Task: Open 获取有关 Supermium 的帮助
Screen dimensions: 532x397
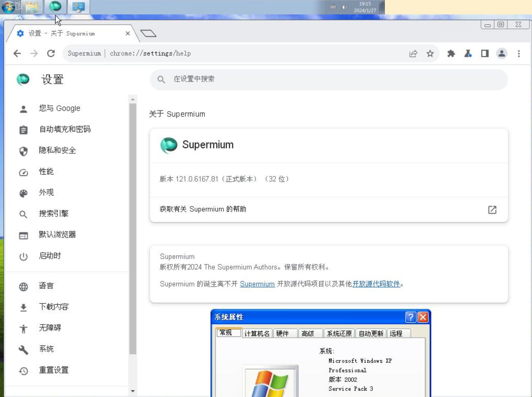Action: point(203,209)
